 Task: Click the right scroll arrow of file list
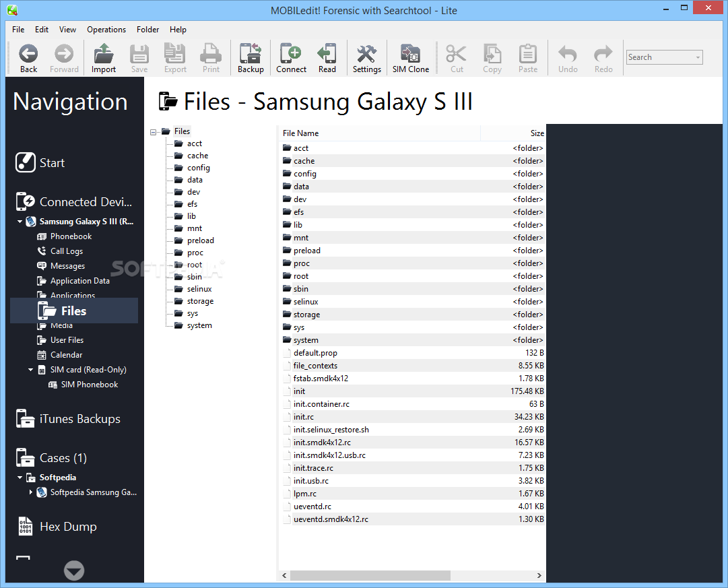pos(539,575)
